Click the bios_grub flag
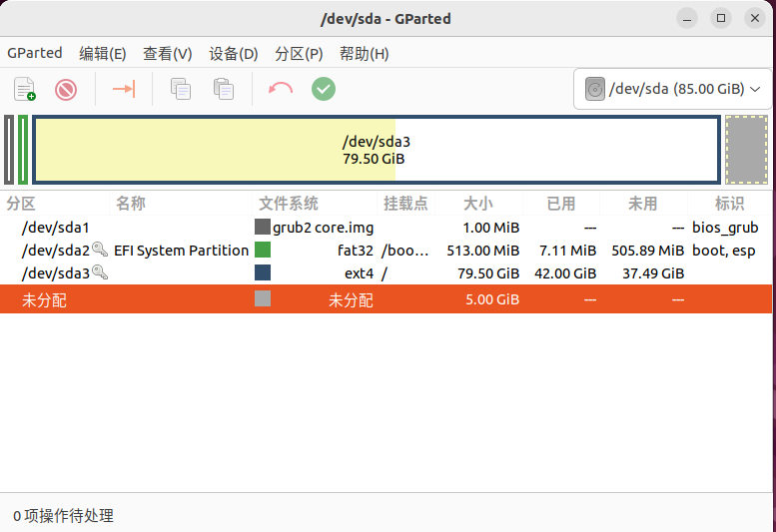 (725, 228)
